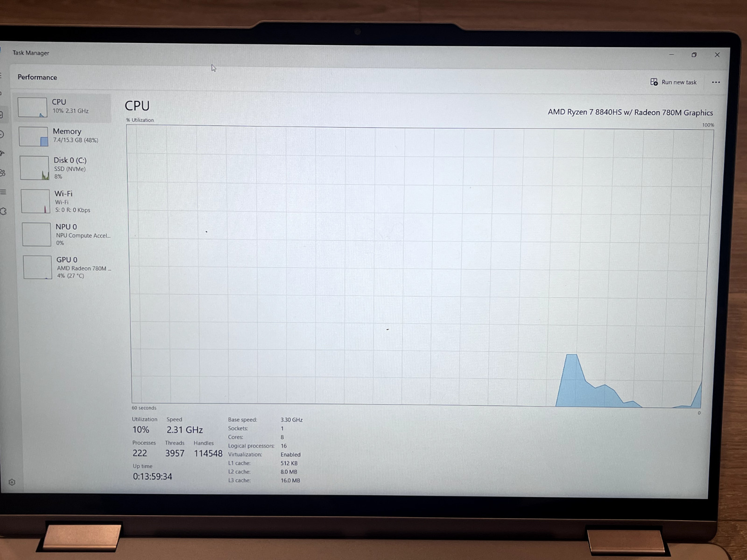Click the Utilization 10% value
This screenshot has height=560, width=747.
tap(141, 430)
